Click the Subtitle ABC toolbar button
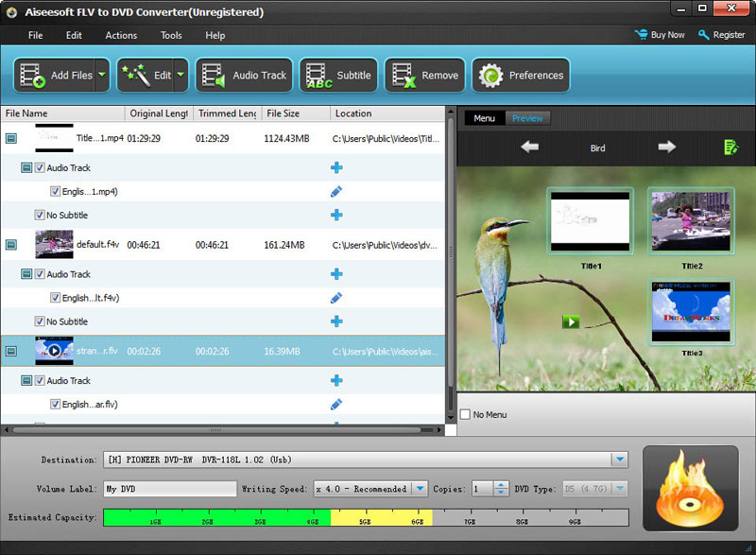This screenshot has height=555, width=756. point(338,76)
